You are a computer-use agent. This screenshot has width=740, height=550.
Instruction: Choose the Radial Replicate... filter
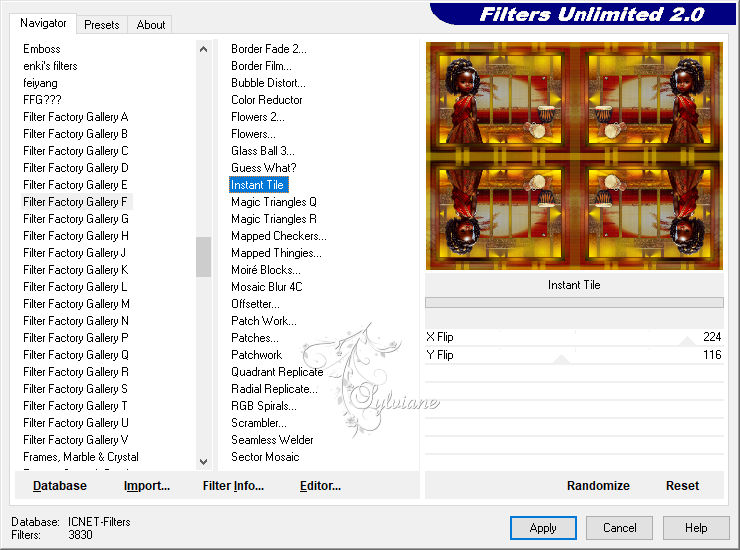(x=274, y=389)
